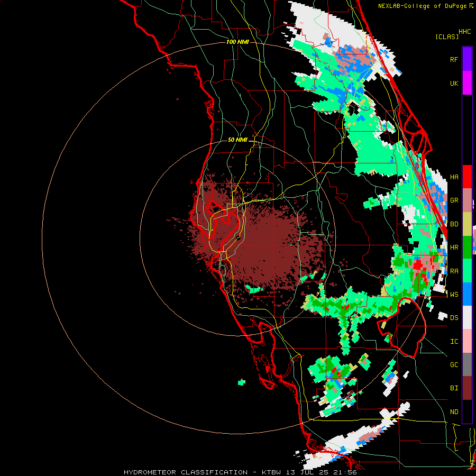Screen dimensions: 476x476
Task: Click the '21:56' timestamp text
Action: (346, 472)
